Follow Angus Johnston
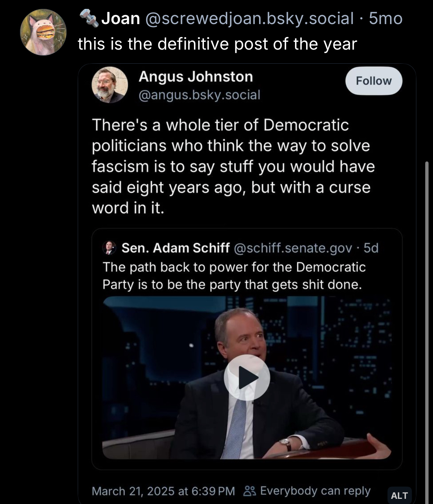Viewport: 433px width, 504px height. pos(373,81)
